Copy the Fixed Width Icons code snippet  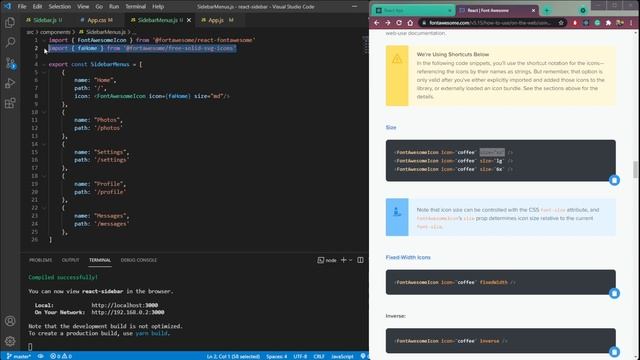[614, 293]
